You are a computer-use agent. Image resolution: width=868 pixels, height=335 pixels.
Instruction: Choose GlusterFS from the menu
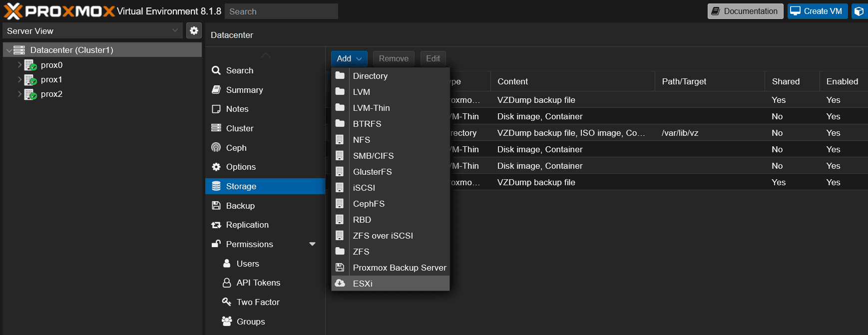pyautogui.click(x=391, y=172)
